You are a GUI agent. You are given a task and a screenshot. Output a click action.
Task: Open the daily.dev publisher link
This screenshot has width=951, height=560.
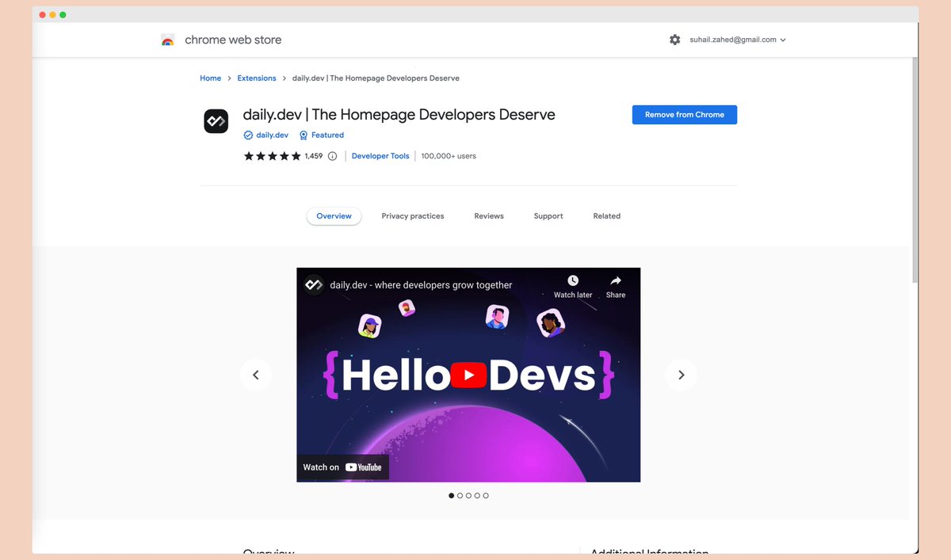272,135
